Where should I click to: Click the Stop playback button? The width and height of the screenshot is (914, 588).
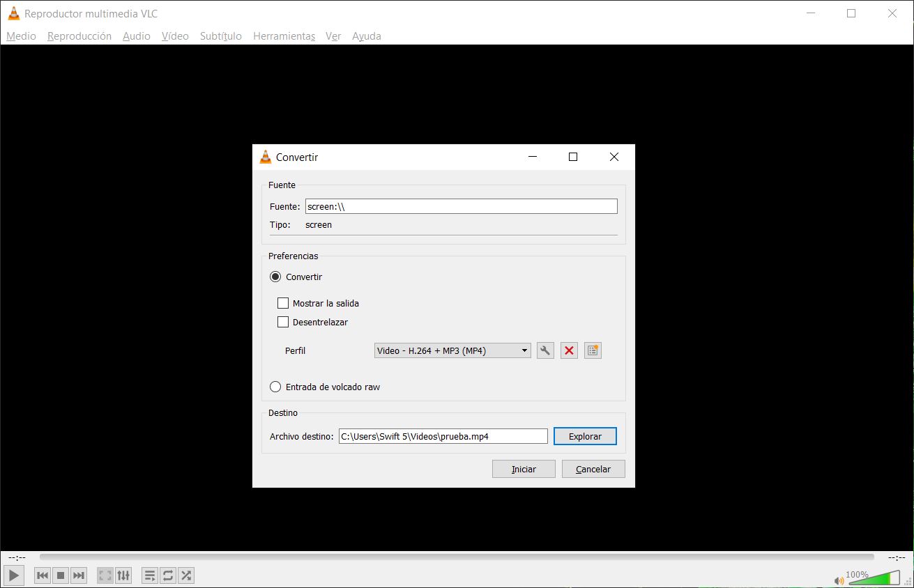[x=61, y=575]
